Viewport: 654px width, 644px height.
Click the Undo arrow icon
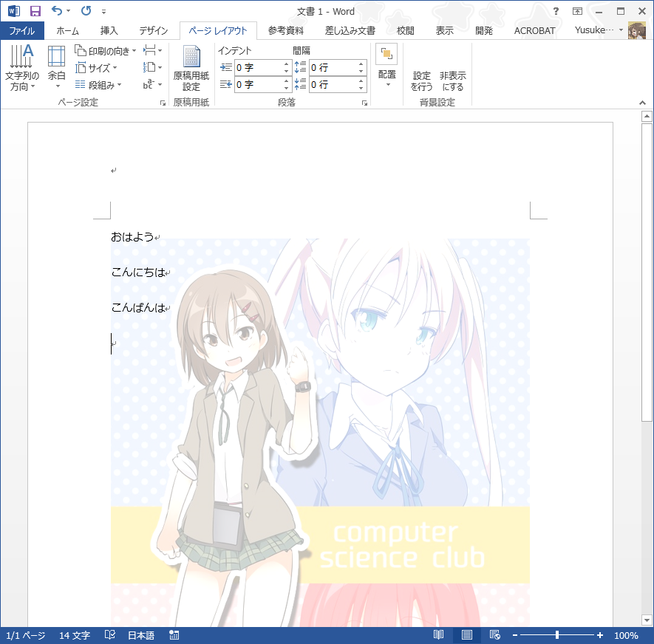pyautogui.click(x=57, y=11)
